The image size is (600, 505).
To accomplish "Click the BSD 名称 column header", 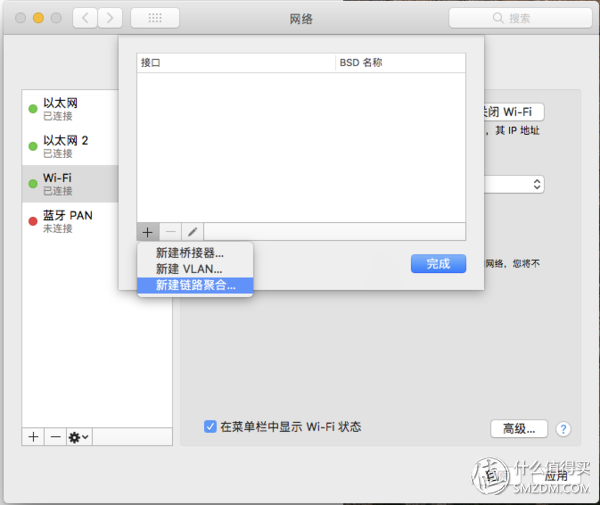I will click(x=401, y=63).
